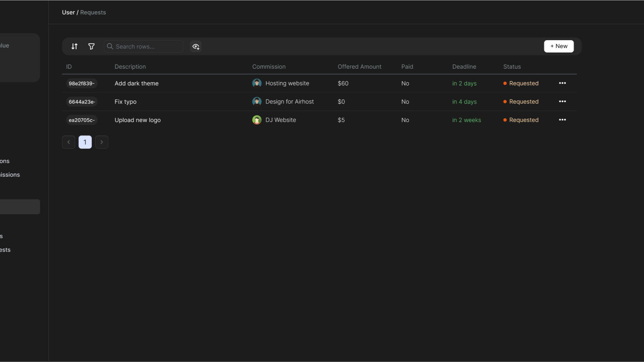Click the Offered Amount column header
644x362 pixels.
[x=359, y=67]
